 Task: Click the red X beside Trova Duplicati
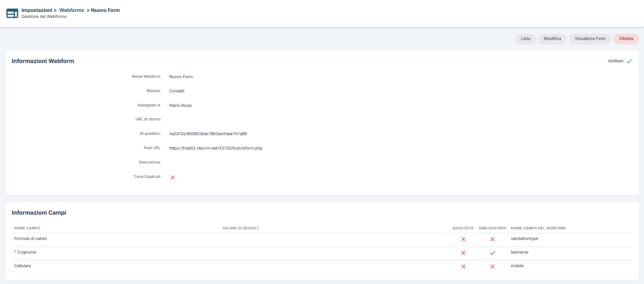pyautogui.click(x=173, y=178)
